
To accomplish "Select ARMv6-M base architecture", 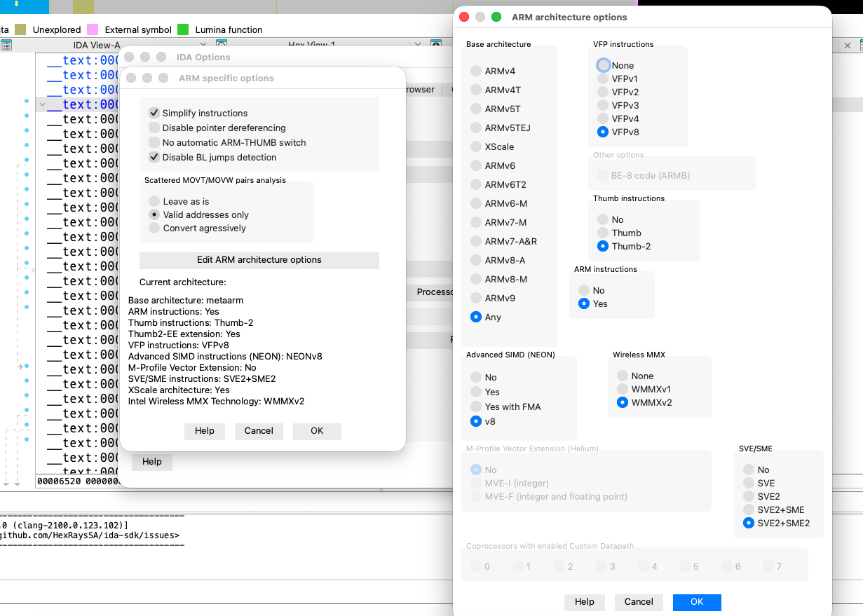I will tap(476, 203).
